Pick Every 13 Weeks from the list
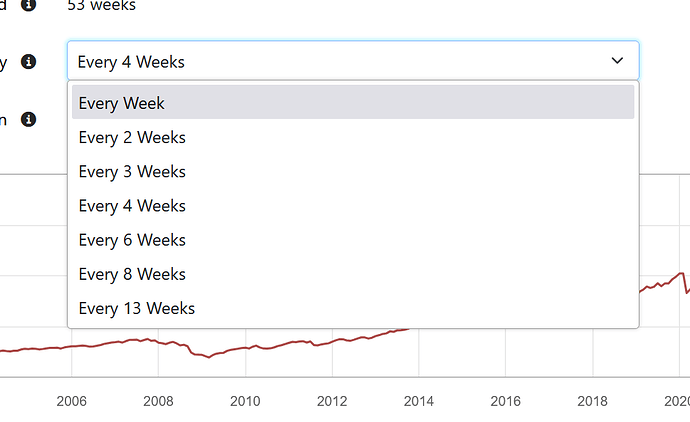 tap(353, 308)
